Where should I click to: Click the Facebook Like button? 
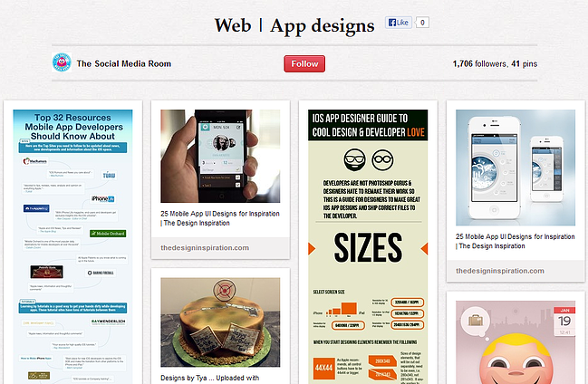[399, 23]
